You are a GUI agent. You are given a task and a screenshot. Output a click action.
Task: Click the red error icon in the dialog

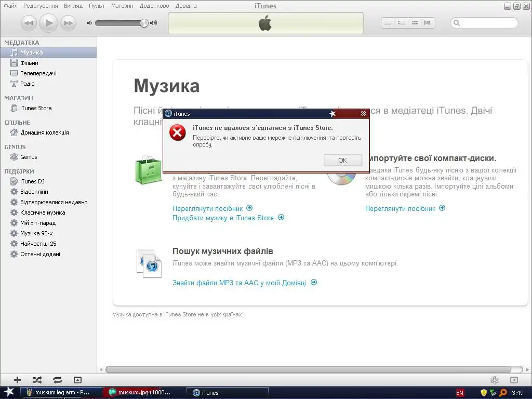click(x=178, y=132)
